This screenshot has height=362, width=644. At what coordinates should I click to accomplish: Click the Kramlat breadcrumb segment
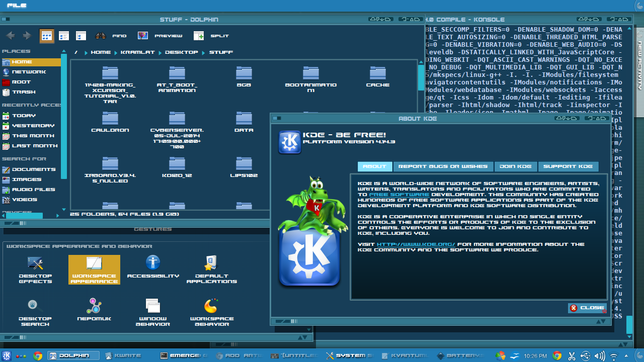[x=137, y=52]
